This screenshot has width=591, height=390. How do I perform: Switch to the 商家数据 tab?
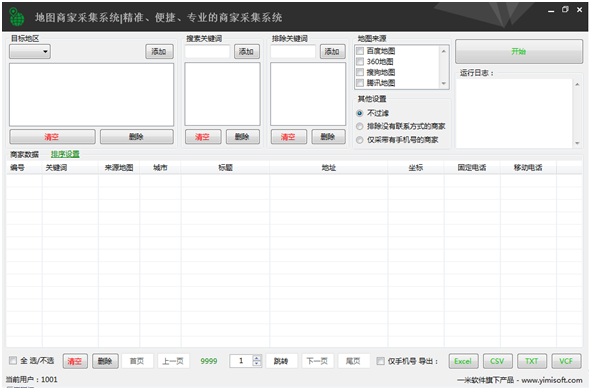24,154
